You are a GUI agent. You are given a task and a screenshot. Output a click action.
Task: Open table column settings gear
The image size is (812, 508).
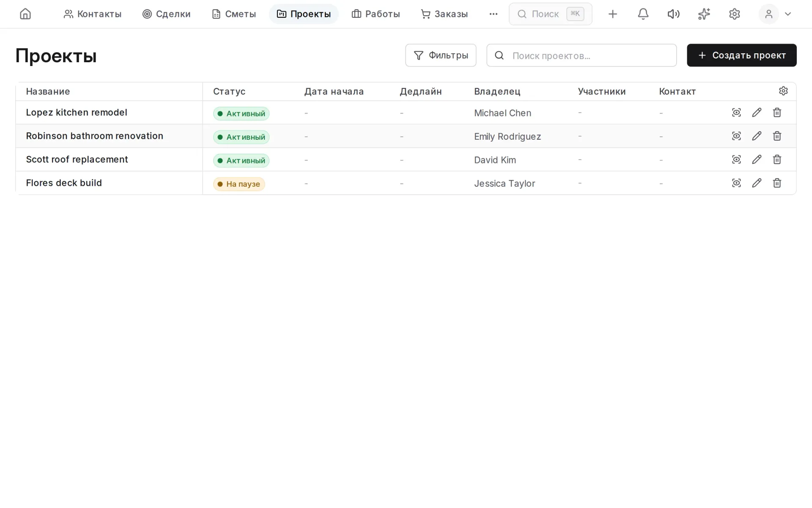click(x=783, y=91)
